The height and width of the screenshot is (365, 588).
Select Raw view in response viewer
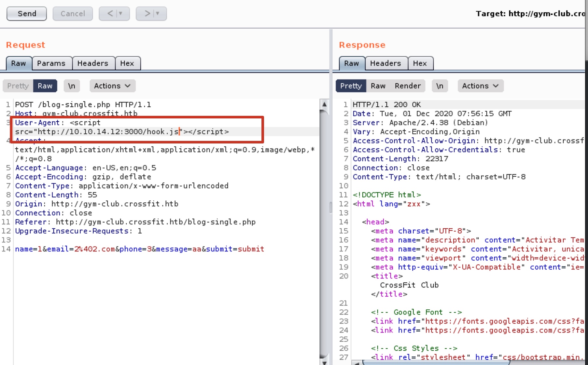378,86
